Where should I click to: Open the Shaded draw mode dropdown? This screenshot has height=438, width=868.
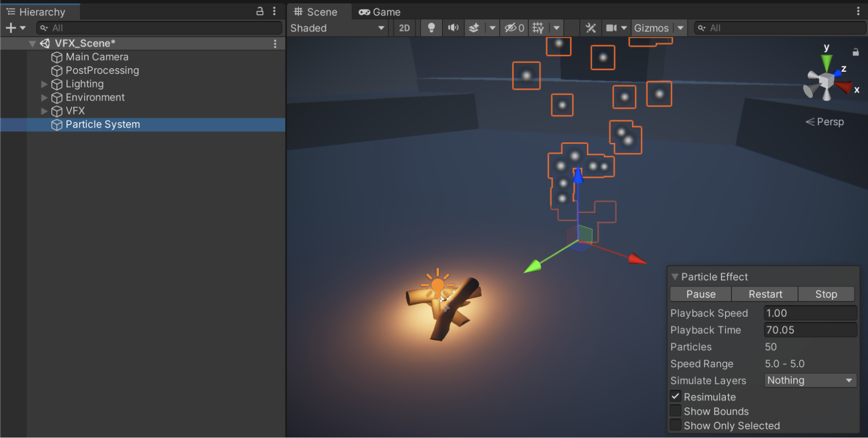click(337, 28)
